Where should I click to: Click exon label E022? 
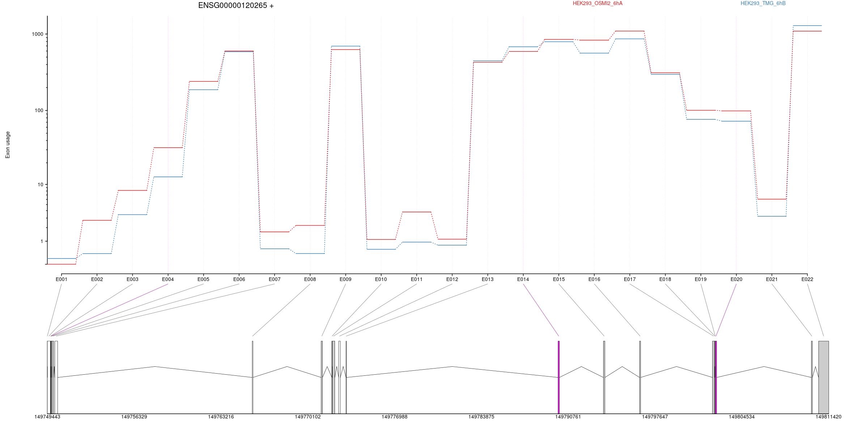click(x=807, y=279)
